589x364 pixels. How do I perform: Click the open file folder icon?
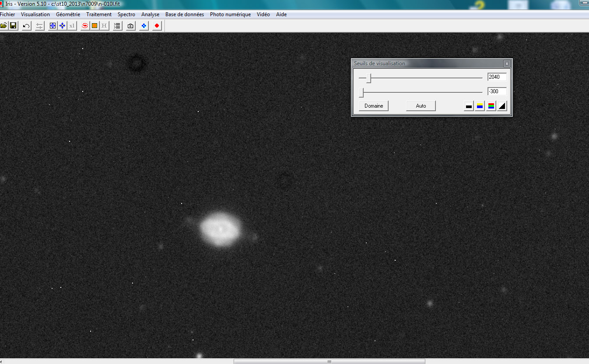tap(4, 26)
